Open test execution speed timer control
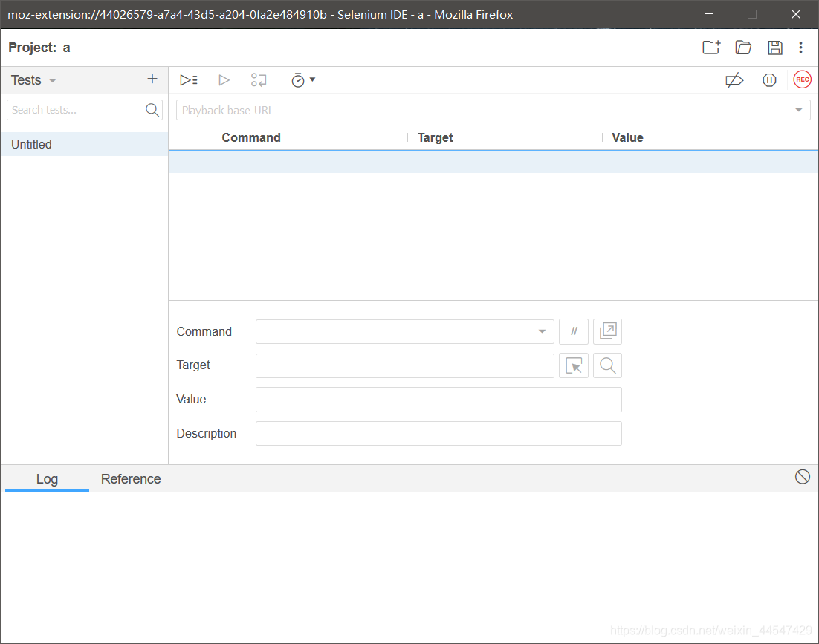Screen dimensions: 819x644 pyautogui.click(x=303, y=79)
